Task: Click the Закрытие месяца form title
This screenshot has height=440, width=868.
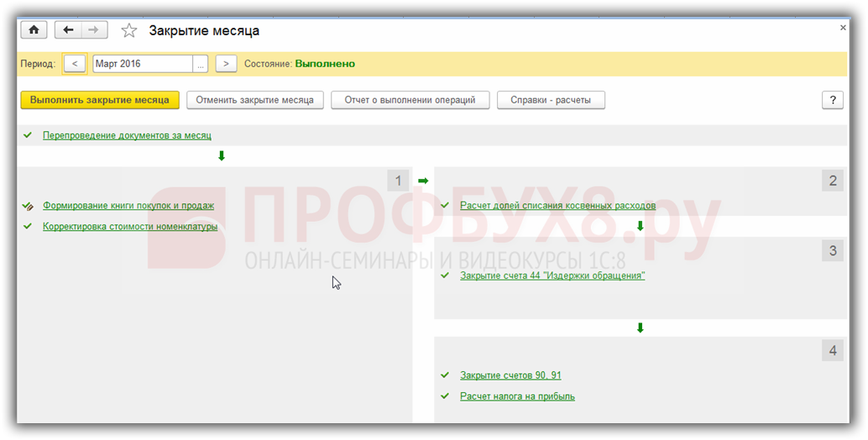Action: tap(204, 30)
